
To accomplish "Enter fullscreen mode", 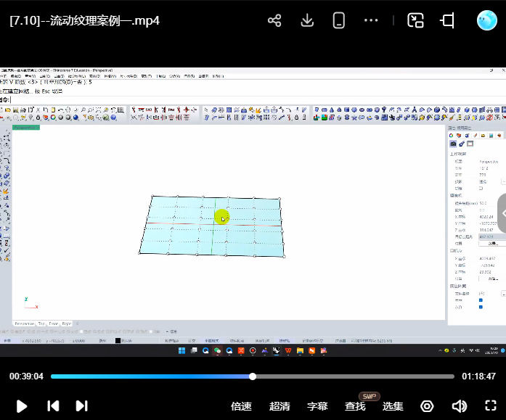I will point(490,406).
